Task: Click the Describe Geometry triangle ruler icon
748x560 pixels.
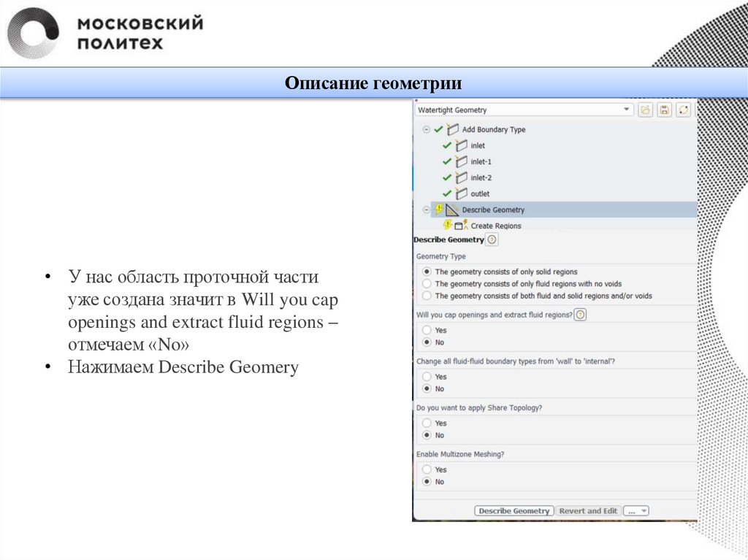Action: (451, 210)
